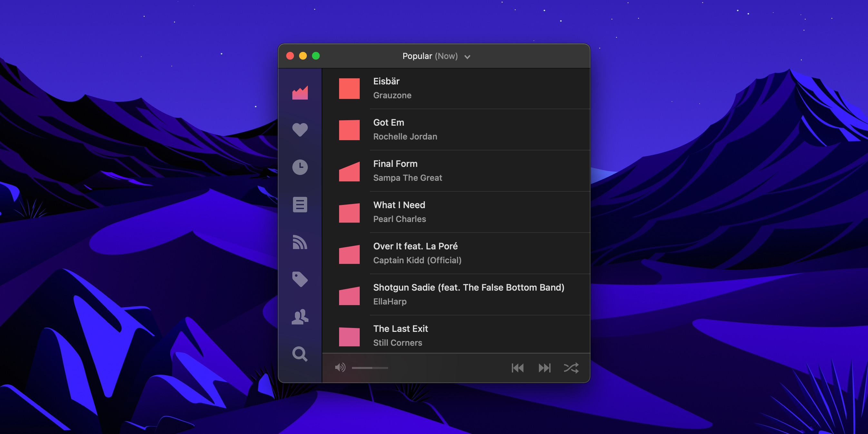The width and height of the screenshot is (868, 434).
Task: Go back to the previous track
Action: (518, 368)
